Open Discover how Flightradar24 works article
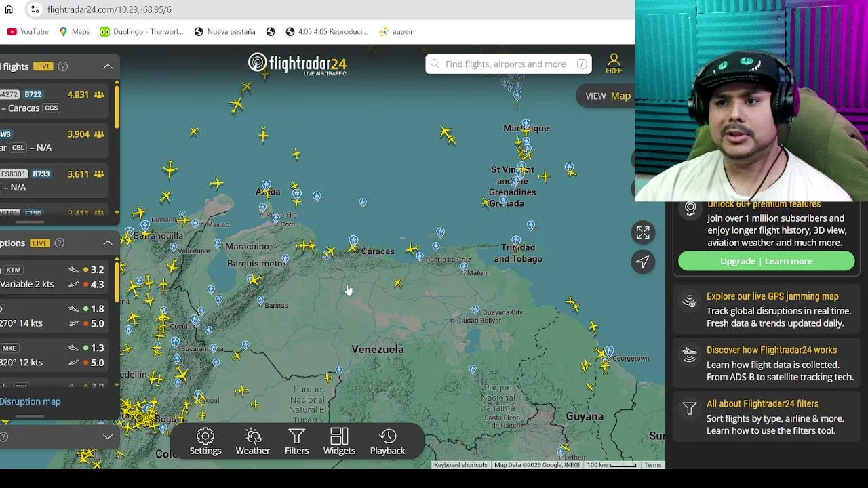The height and width of the screenshot is (488, 868). tap(772, 350)
